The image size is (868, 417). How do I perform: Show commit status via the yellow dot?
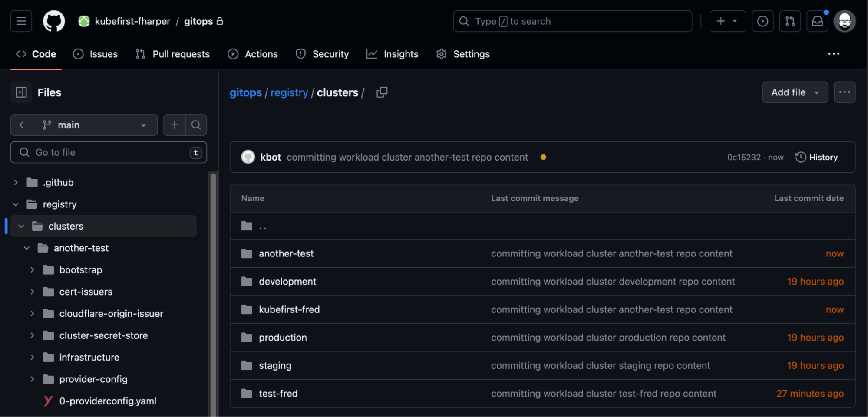click(543, 157)
